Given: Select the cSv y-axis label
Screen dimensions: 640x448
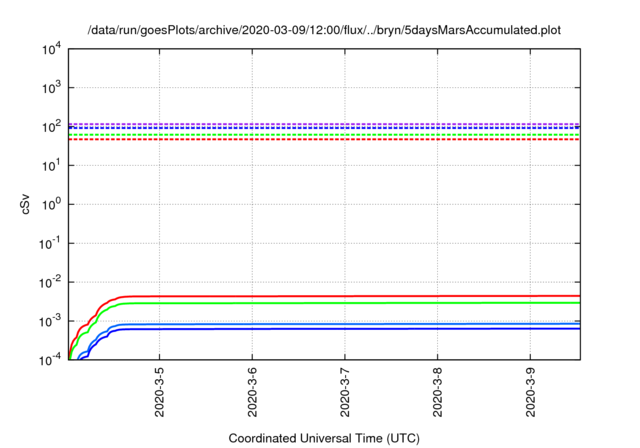Looking at the screenshot, I should coord(25,206).
